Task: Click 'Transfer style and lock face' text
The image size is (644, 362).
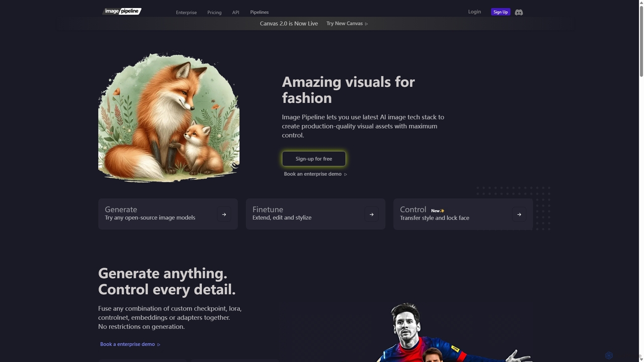Action: [x=435, y=218]
